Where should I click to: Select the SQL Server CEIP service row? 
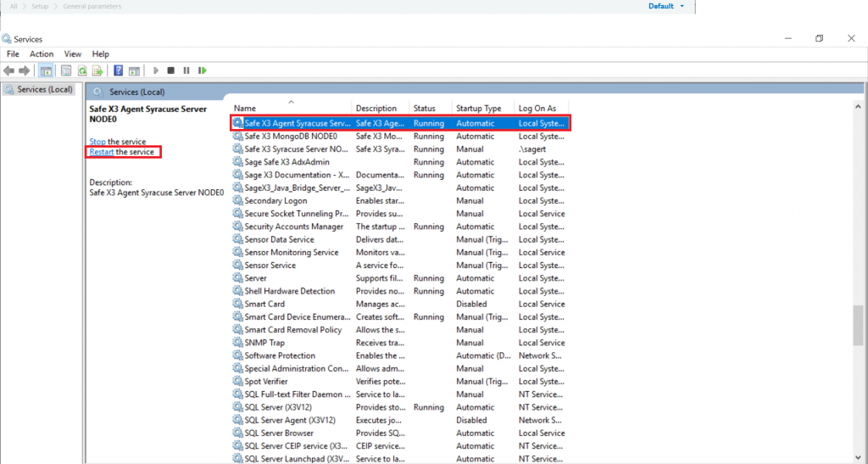click(400, 446)
